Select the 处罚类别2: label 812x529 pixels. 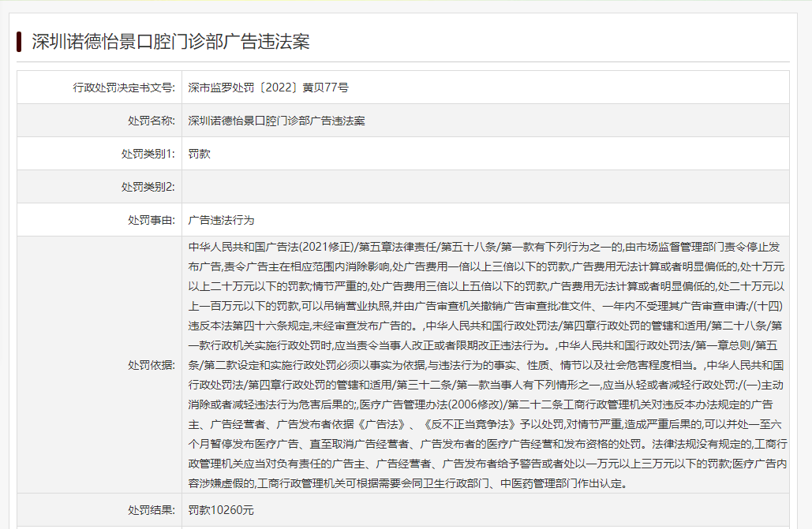coord(148,187)
